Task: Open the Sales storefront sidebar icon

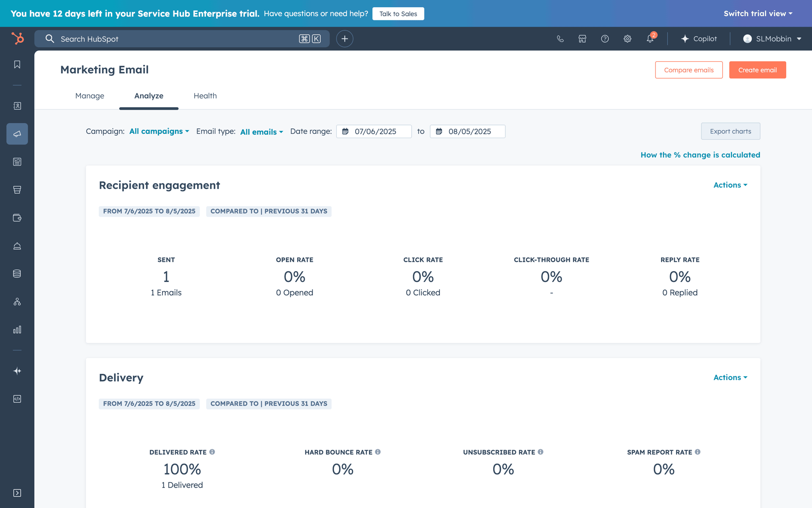Action: (17, 190)
